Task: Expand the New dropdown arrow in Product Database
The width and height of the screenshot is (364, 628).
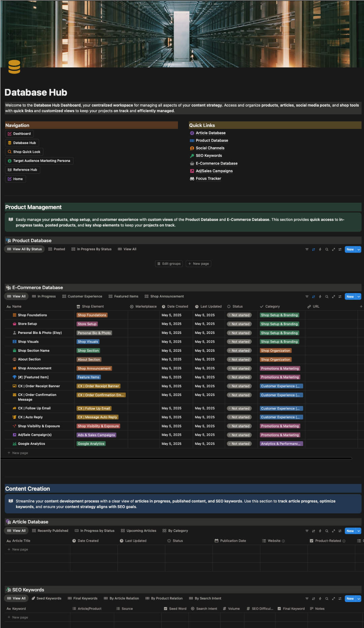Action: (359, 250)
